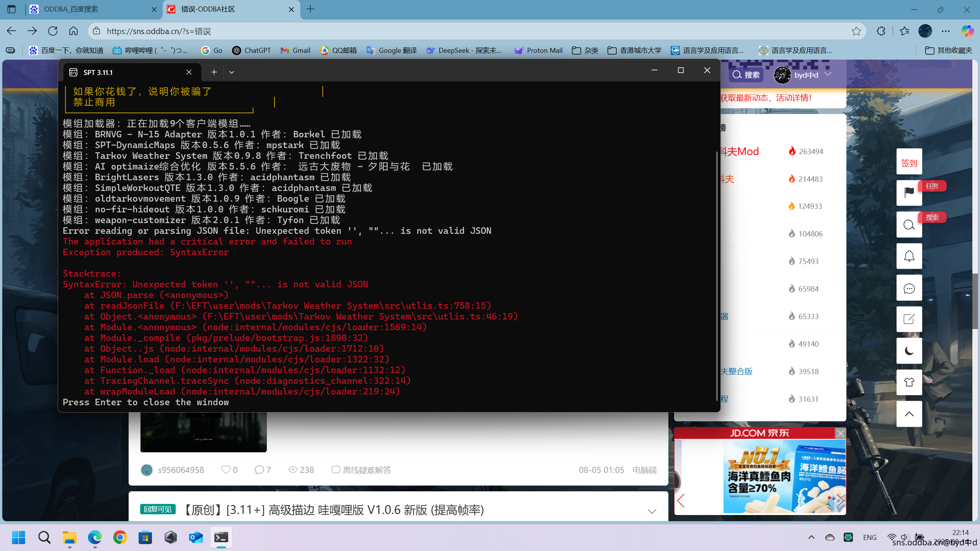The width and height of the screenshot is (980, 551).
Task: Open Edge settings and more menu
Action: point(946,31)
